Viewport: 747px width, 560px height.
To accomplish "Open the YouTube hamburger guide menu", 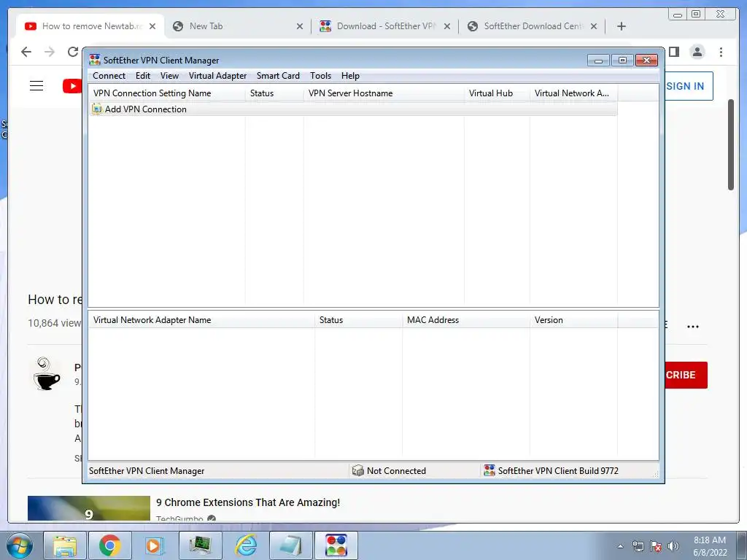I will point(36,86).
